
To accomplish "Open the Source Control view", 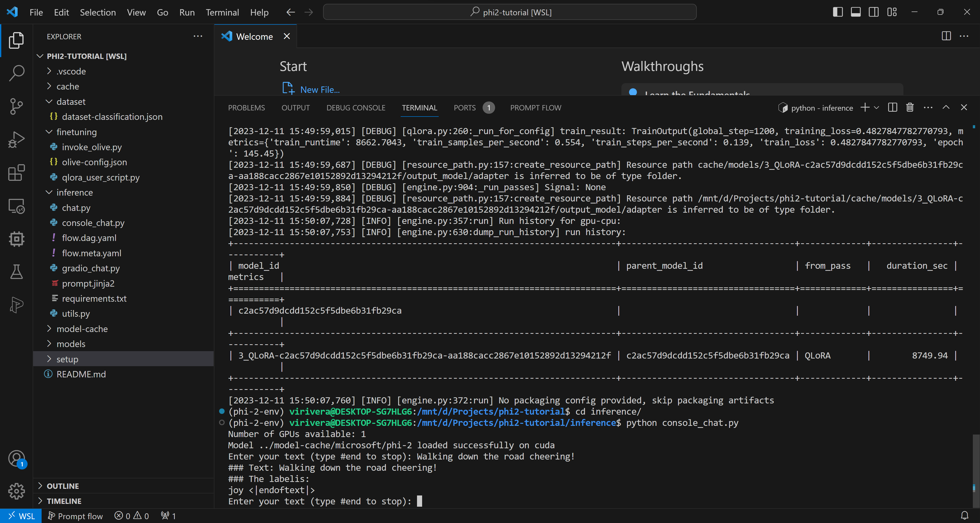I will pyautogui.click(x=16, y=106).
